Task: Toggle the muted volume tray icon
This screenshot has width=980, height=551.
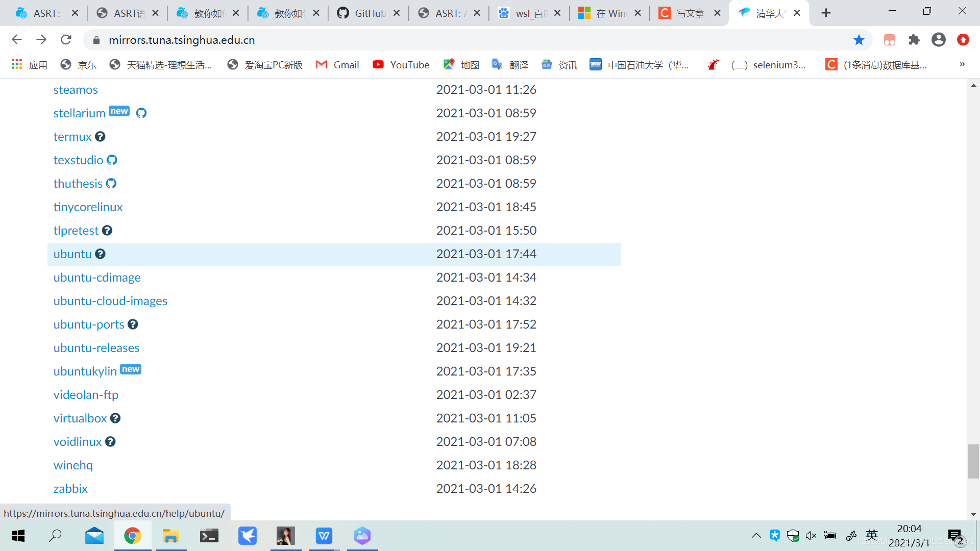Action: (811, 536)
